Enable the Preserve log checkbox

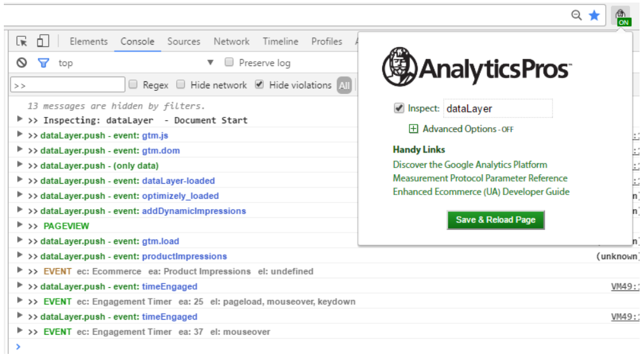230,63
